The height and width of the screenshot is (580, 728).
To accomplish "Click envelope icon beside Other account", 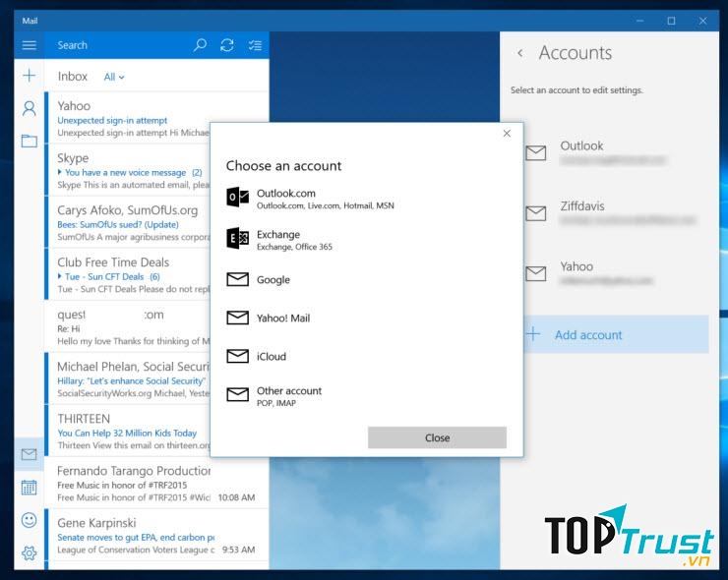I will click(x=238, y=394).
